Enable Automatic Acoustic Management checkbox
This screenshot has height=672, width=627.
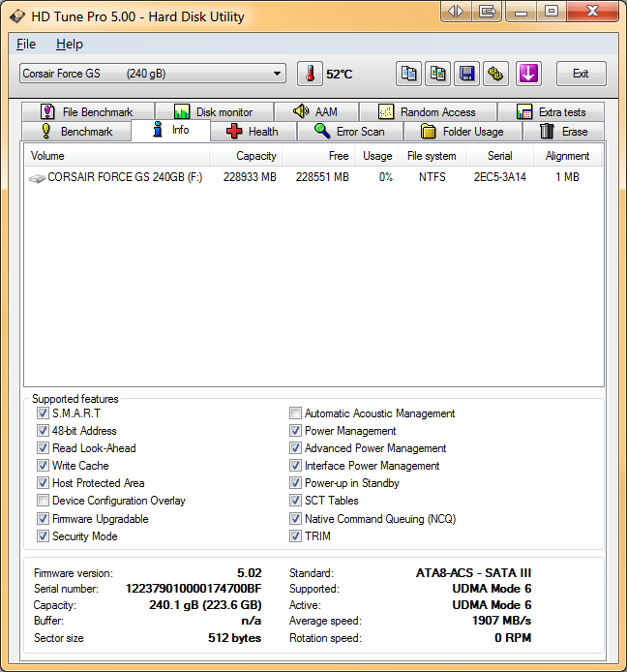[x=296, y=413]
